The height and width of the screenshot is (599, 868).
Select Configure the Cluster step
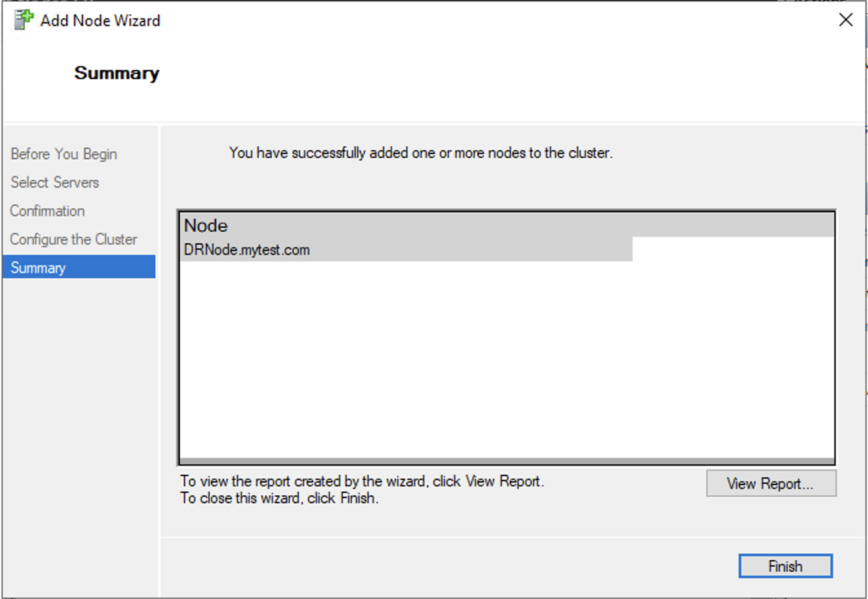72,239
